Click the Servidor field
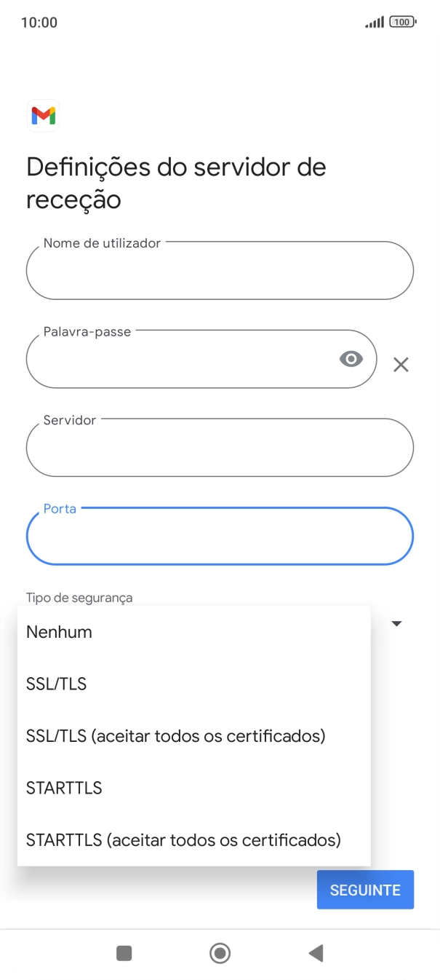Image resolution: width=440 pixels, height=980 pixels. (x=220, y=448)
